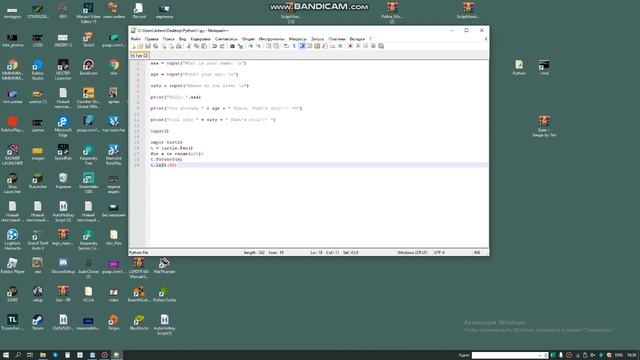This screenshot has height=360, width=640.
Task: Click the ENG language indicator
Action: click(619, 355)
